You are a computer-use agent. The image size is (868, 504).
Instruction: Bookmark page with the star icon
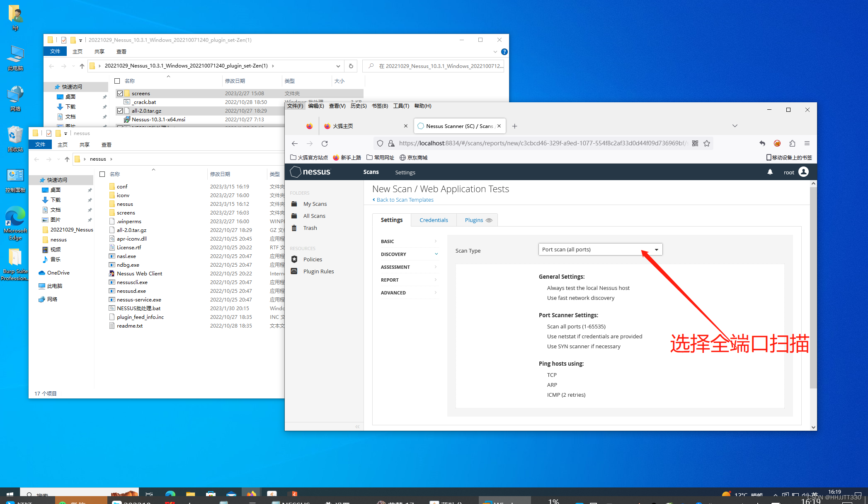click(707, 143)
